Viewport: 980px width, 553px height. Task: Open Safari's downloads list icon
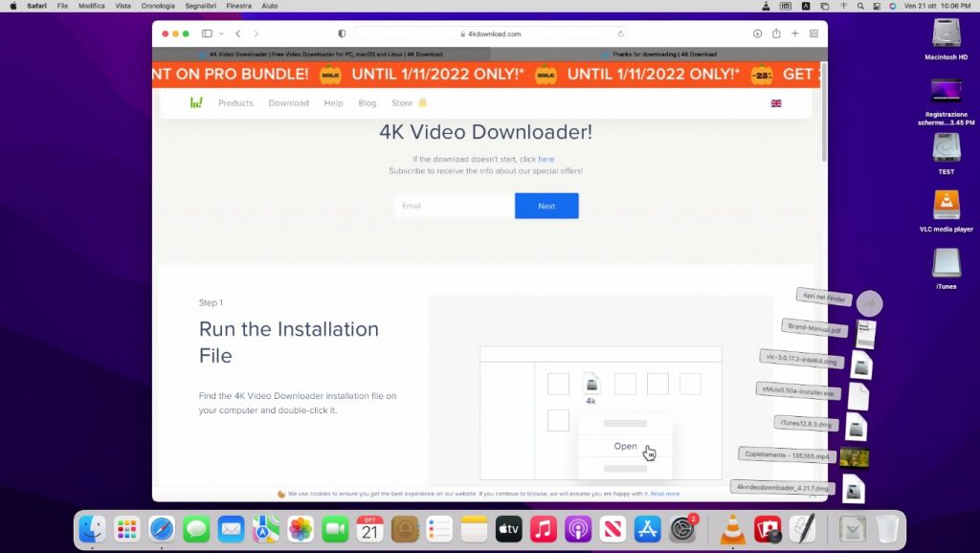[757, 33]
